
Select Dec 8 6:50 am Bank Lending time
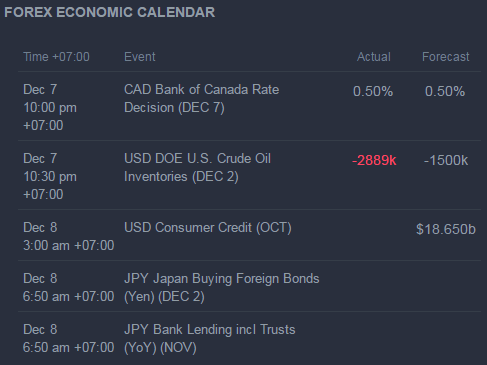(69, 339)
